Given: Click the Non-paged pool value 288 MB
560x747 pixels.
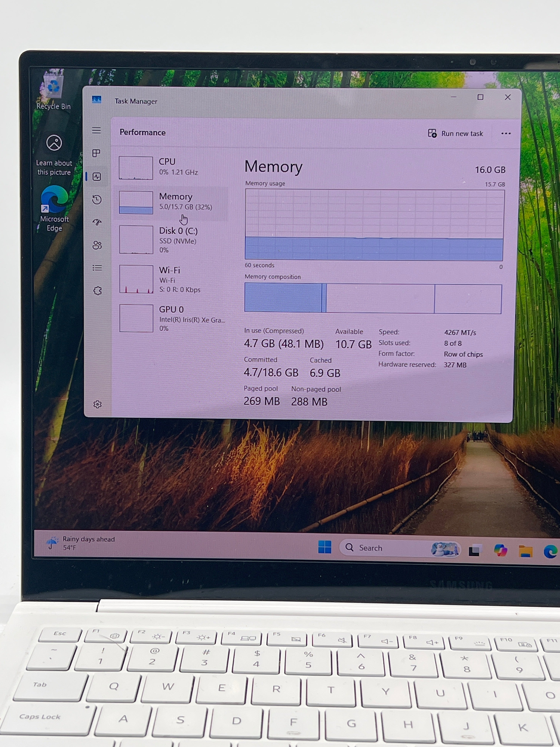Looking at the screenshot, I should pyautogui.click(x=309, y=402).
